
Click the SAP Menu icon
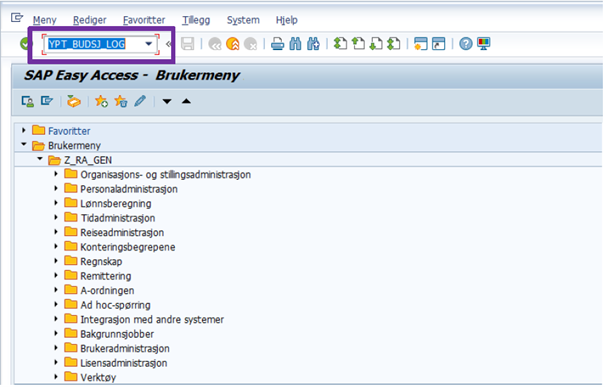47,101
